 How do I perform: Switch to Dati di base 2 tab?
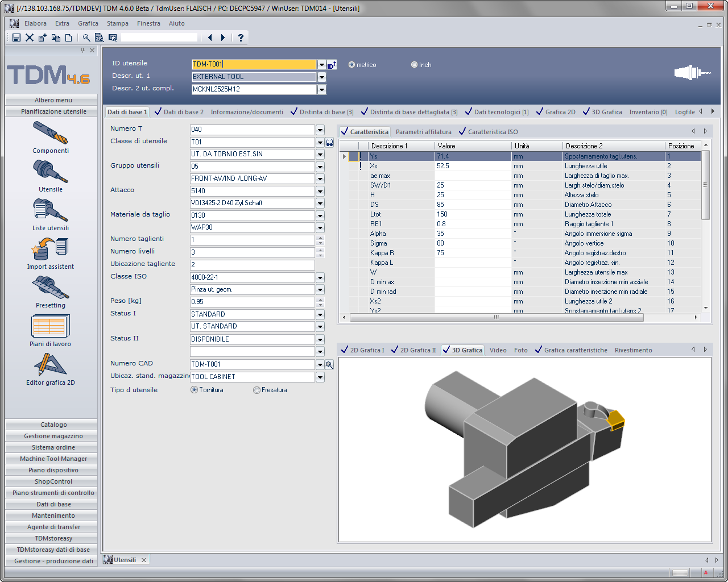click(x=179, y=112)
